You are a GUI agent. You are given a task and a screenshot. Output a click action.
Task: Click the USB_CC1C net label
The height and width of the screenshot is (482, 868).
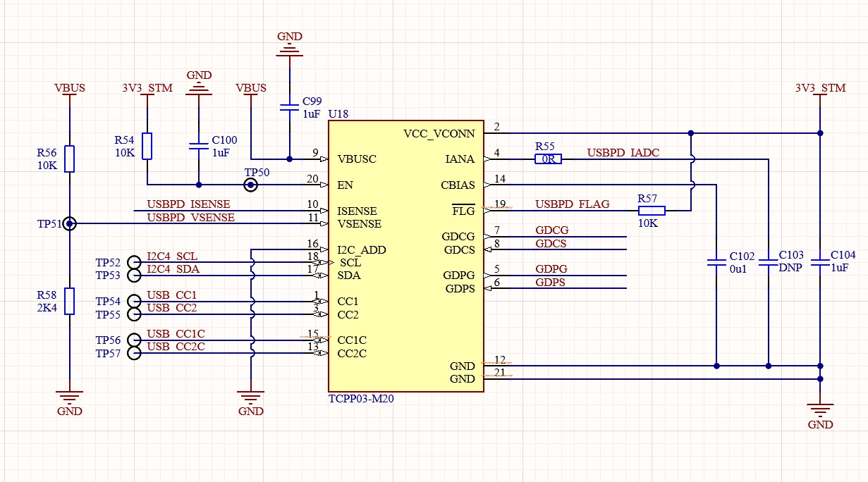pyautogui.click(x=176, y=334)
